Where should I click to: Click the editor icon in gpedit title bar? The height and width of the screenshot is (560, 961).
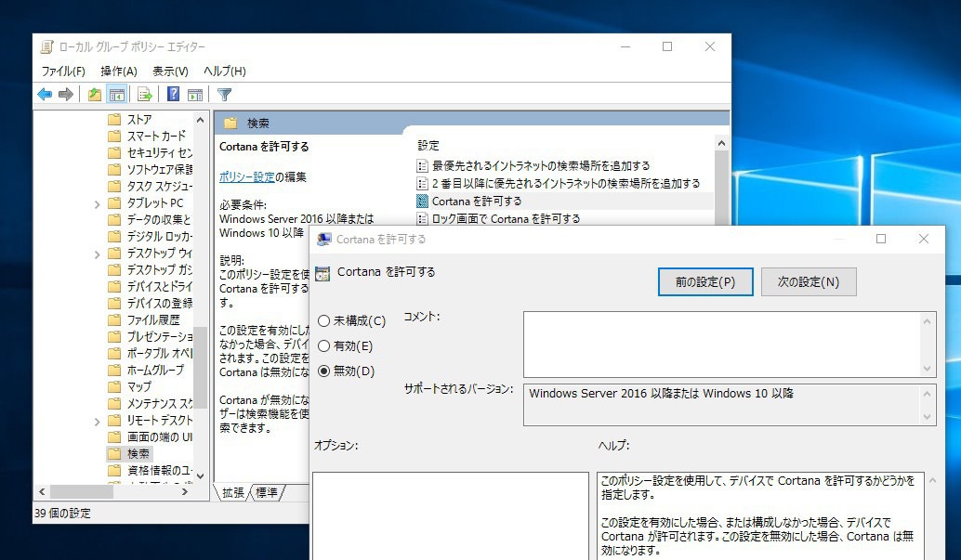point(46,46)
